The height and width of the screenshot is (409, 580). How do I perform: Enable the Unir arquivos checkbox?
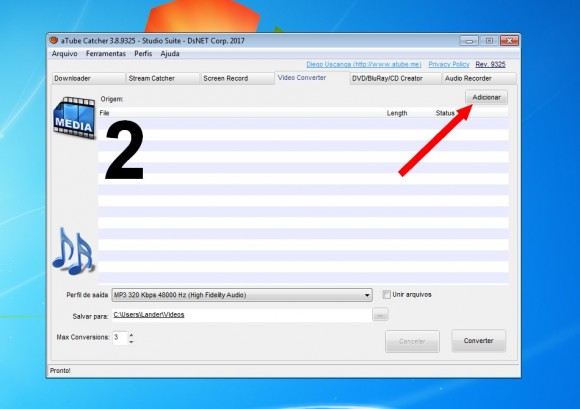tap(387, 295)
